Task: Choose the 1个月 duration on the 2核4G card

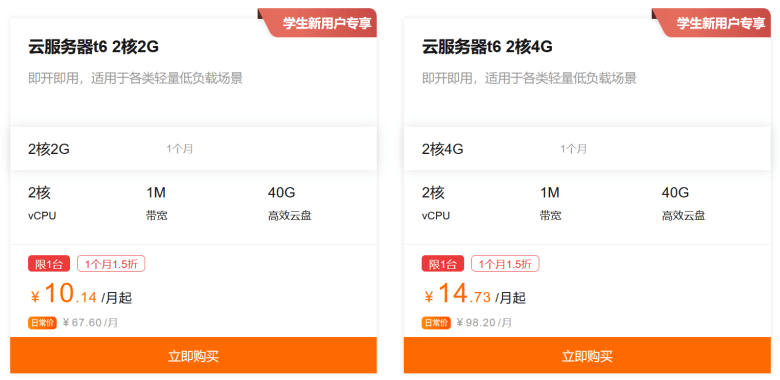Action: [574, 149]
